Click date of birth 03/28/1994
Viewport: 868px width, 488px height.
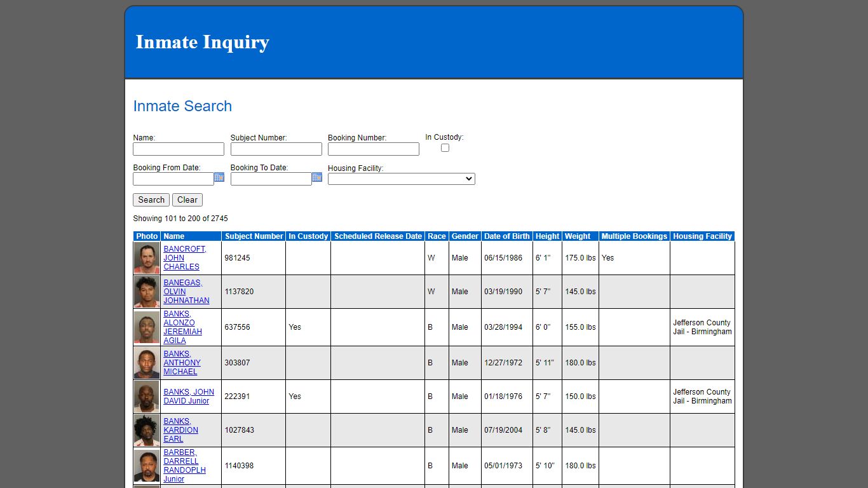tap(503, 327)
